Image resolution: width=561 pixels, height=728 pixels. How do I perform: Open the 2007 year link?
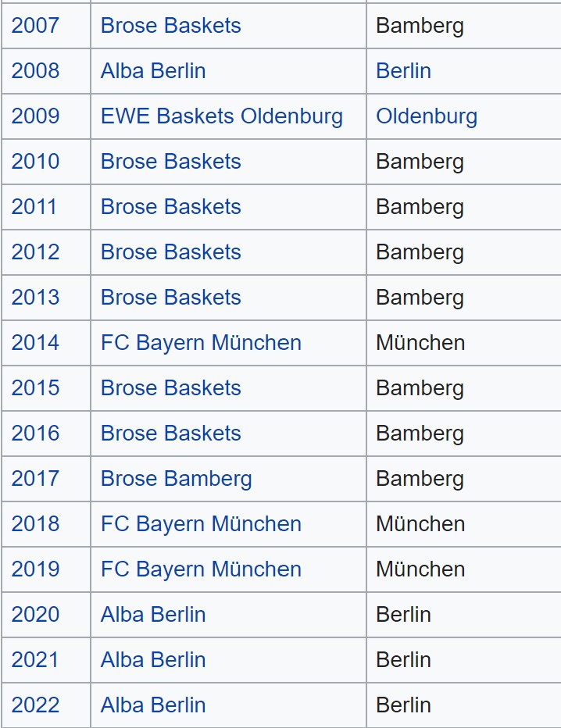point(35,26)
